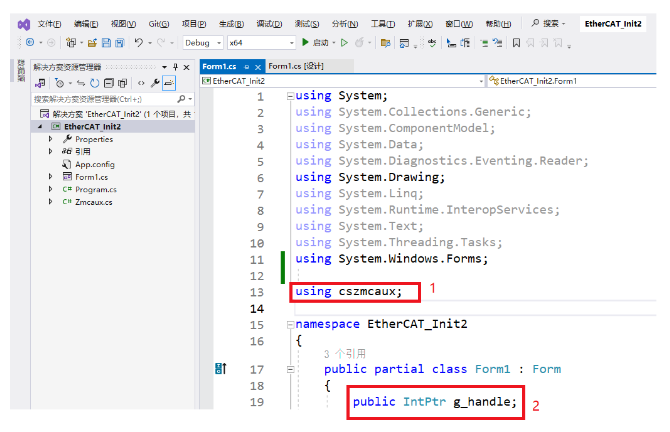
Task: Open the 扩展(X) menu
Action: (420, 24)
